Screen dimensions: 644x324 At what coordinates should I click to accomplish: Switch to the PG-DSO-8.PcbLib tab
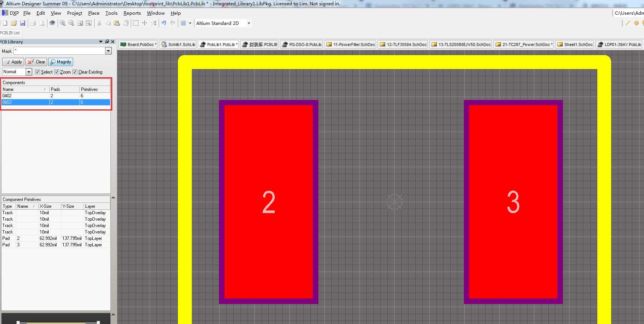(x=301, y=44)
